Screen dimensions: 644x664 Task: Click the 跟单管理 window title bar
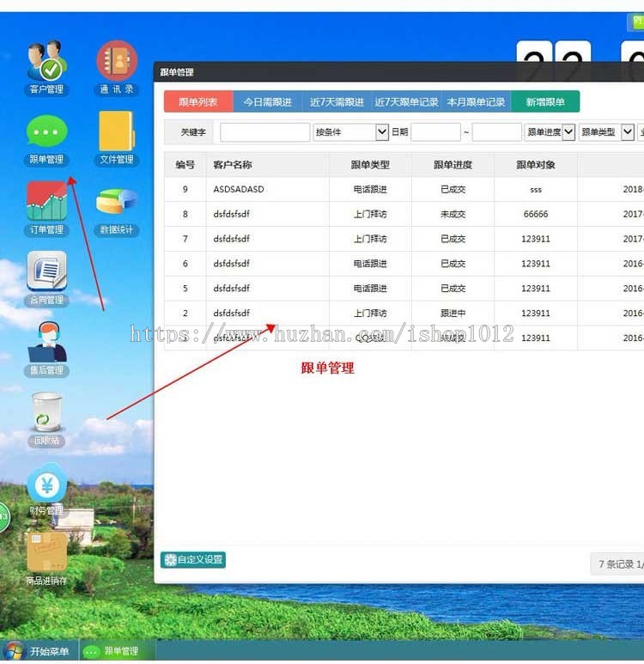pos(398,72)
